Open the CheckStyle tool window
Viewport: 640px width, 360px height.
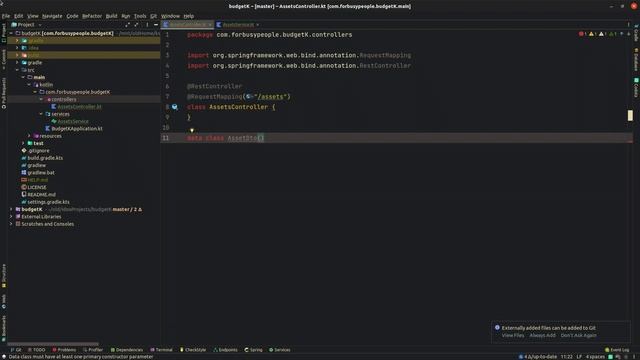(193, 350)
